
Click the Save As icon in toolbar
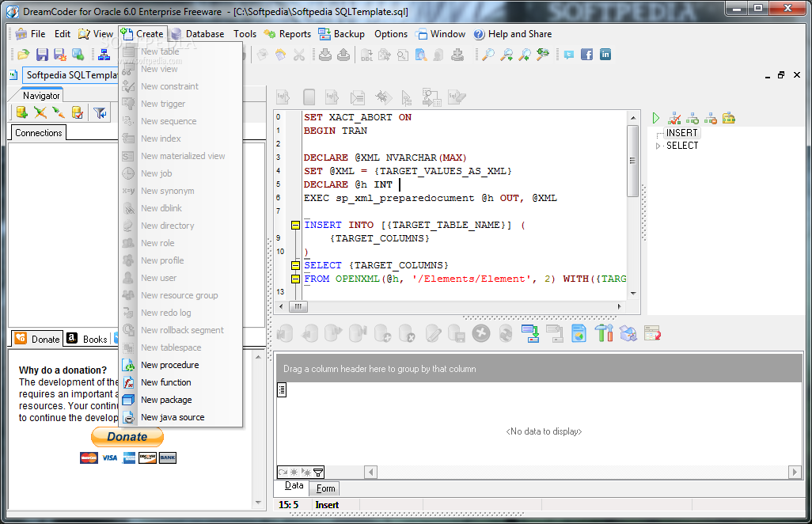(60, 55)
